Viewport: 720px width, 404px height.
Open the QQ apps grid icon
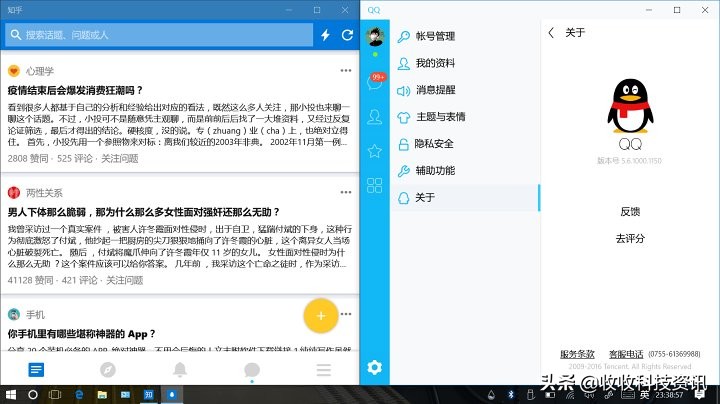pos(375,185)
